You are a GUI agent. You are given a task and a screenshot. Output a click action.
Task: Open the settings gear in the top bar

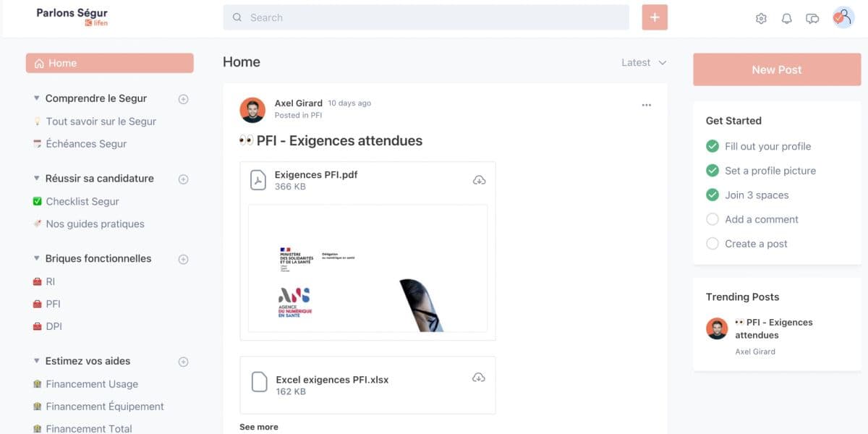tap(761, 18)
